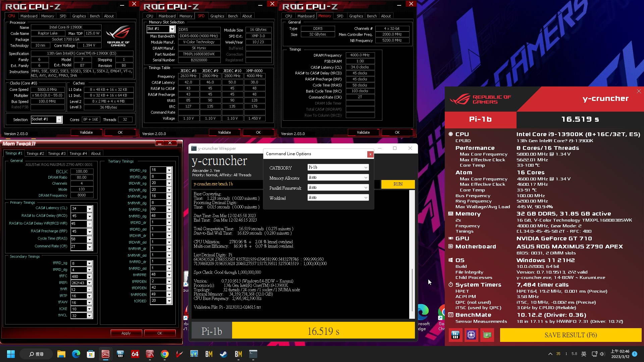Open the Steam taskbar icon
Viewport: 644px width, 362px height.
coord(223,354)
